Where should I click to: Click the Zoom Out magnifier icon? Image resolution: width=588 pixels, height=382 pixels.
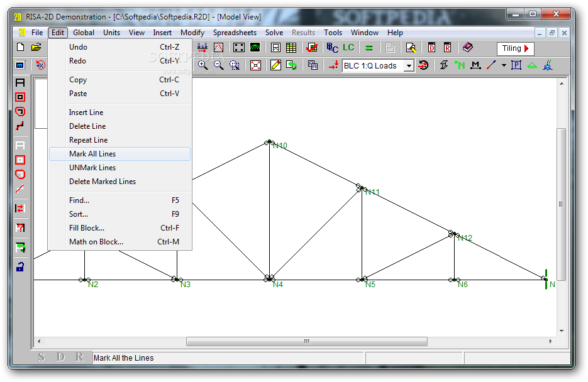[x=219, y=65]
